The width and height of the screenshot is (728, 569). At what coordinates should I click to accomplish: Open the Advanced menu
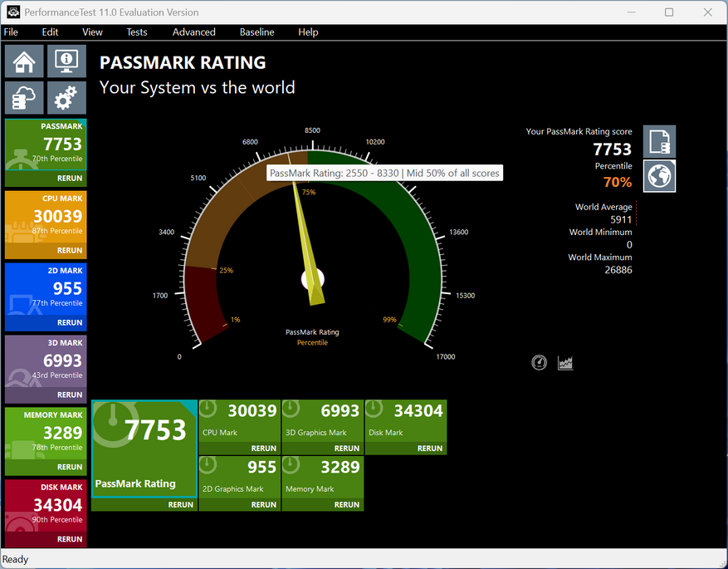(x=193, y=32)
